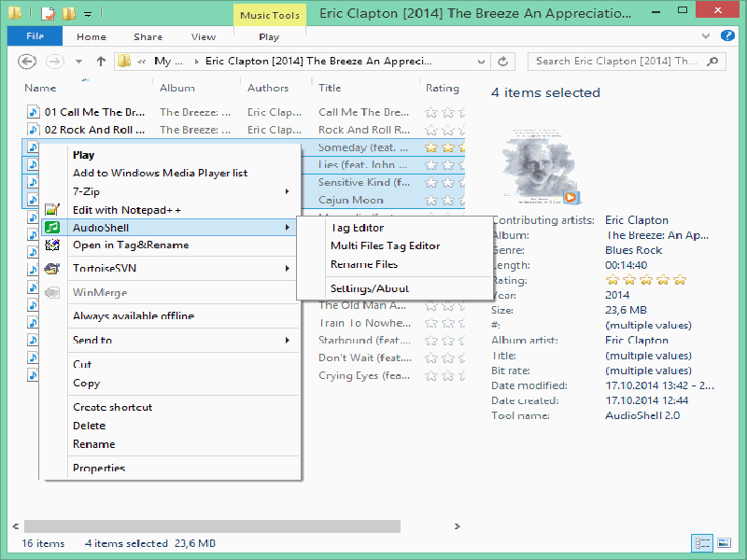Viewport: 747px width, 560px height.
Task: Sort by Authors column header
Action: [x=268, y=88]
